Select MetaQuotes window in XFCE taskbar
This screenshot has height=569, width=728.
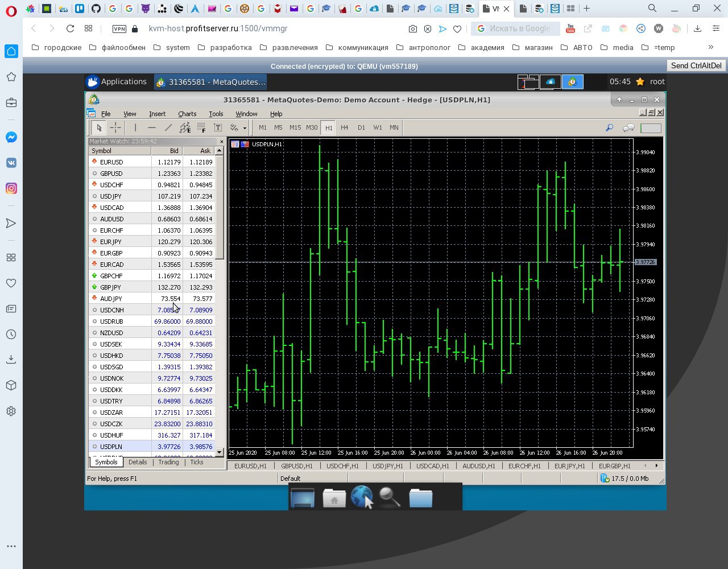[211, 82]
